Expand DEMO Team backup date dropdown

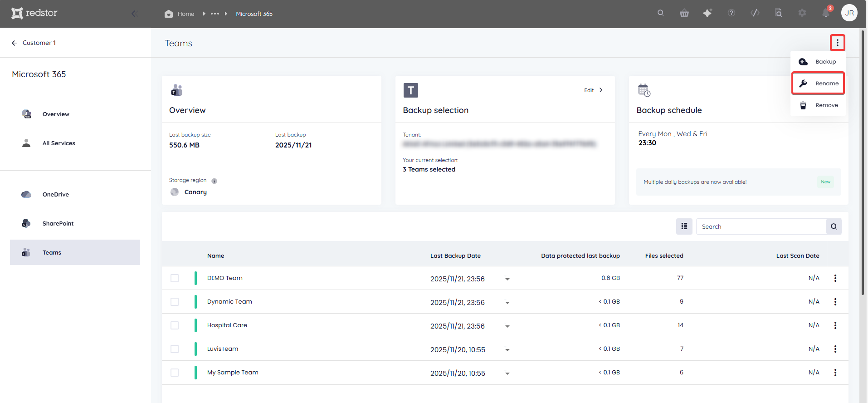point(507,279)
